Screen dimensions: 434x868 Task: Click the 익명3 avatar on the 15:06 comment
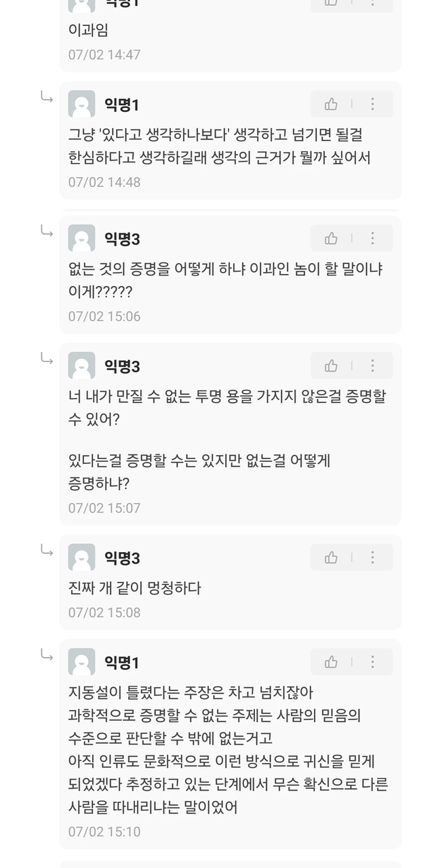(82, 239)
